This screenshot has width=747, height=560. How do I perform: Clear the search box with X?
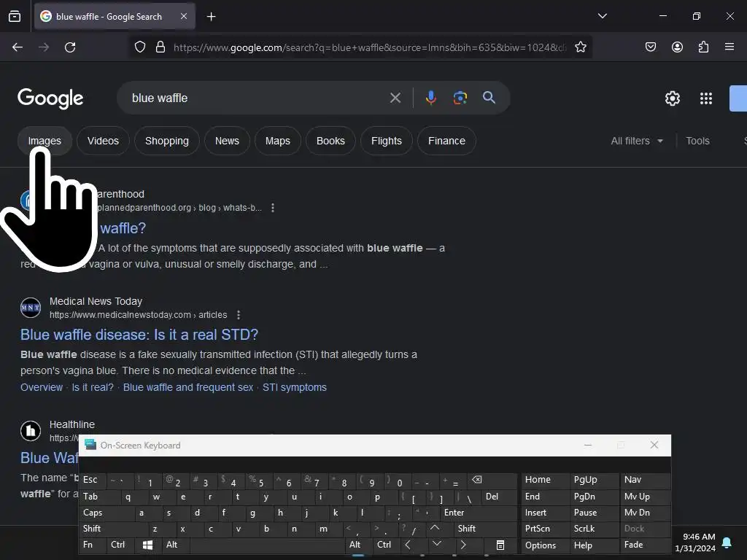coord(395,98)
